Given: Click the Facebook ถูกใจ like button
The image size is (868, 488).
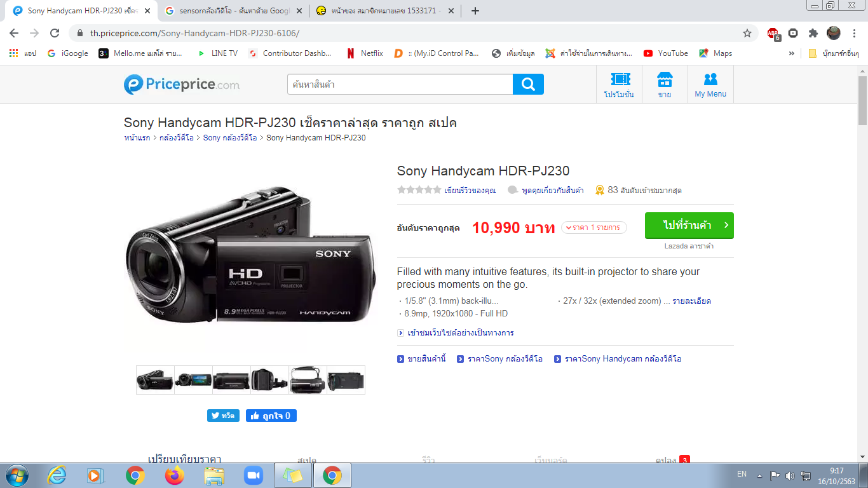Looking at the screenshot, I should pyautogui.click(x=271, y=416).
